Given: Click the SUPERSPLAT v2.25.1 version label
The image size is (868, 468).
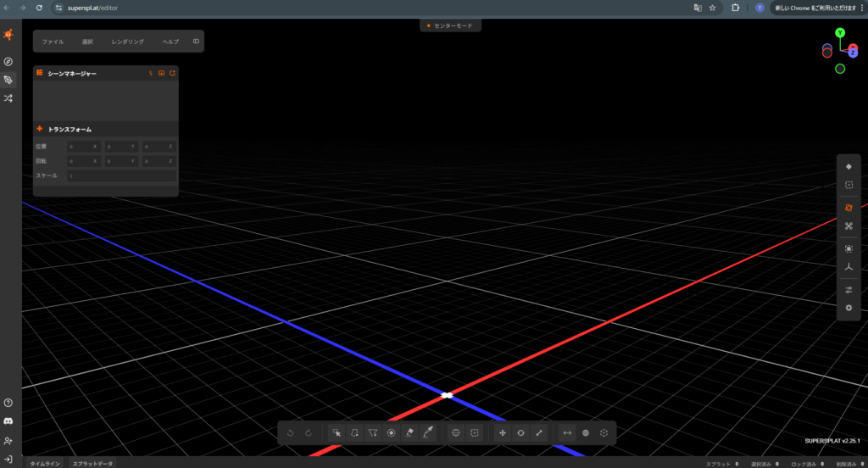Looking at the screenshot, I should tap(832, 441).
